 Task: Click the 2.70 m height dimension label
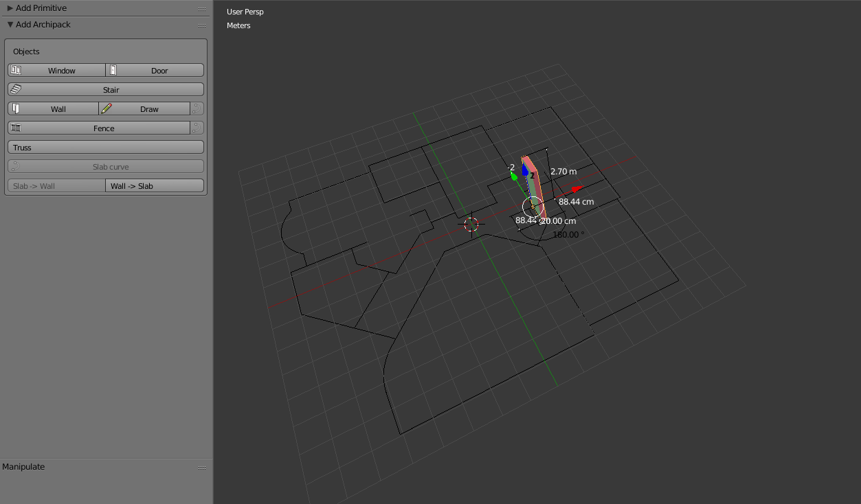pyautogui.click(x=563, y=172)
